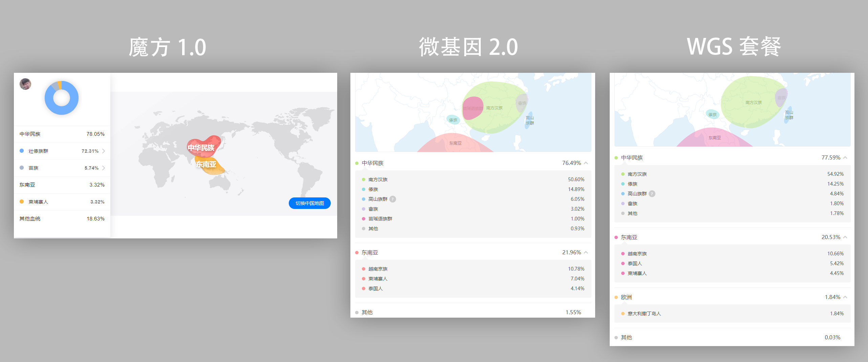This screenshot has width=868, height=362.
Task: Click the 其他 0.93% row
Action: [473, 229]
